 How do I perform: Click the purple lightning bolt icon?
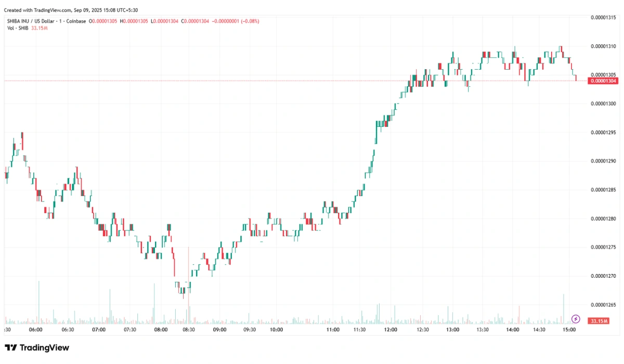(x=576, y=318)
